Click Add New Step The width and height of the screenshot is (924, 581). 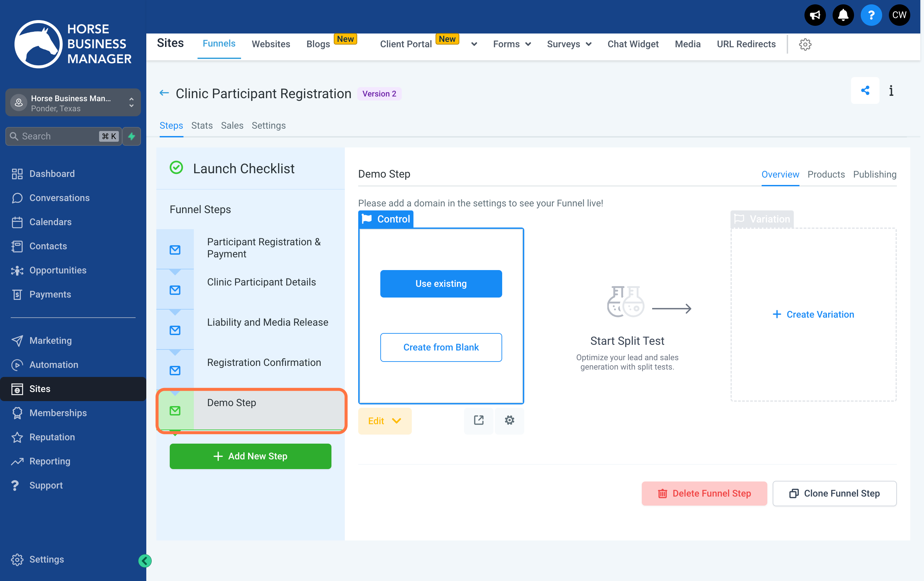[x=250, y=456]
